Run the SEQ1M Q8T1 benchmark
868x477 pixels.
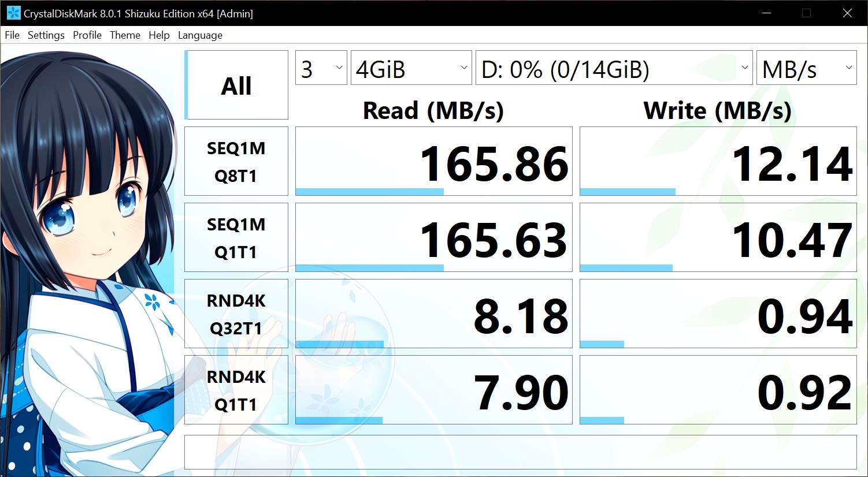pos(236,161)
